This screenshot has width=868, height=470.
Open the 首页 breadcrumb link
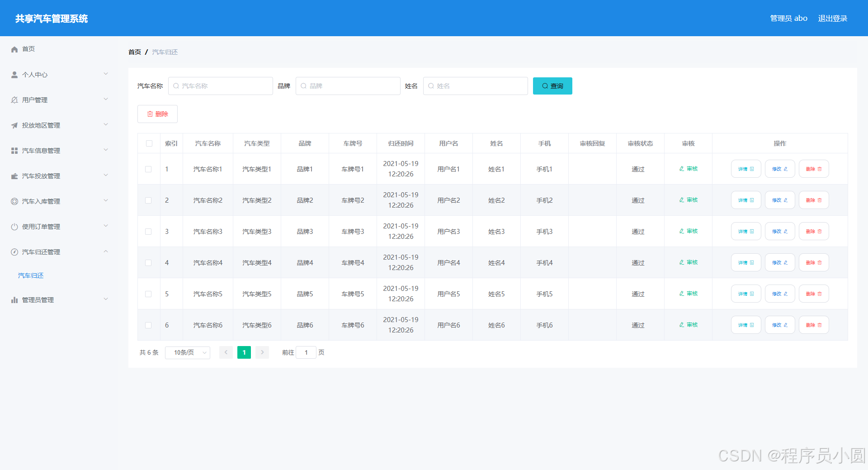[x=134, y=52]
